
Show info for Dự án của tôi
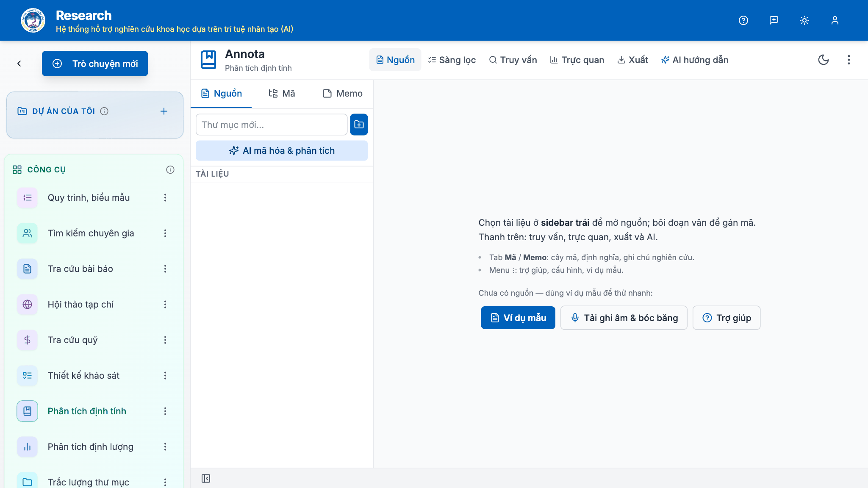click(x=104, y=111)
